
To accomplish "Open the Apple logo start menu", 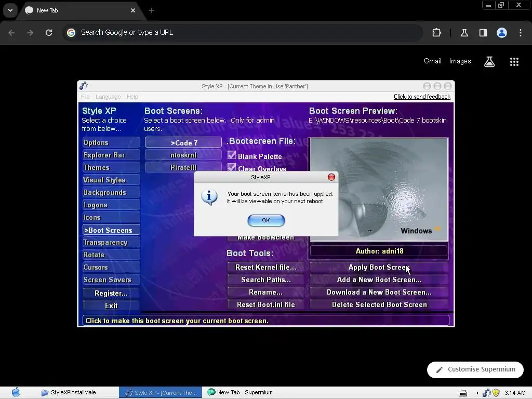I will [x=16, y=393].
